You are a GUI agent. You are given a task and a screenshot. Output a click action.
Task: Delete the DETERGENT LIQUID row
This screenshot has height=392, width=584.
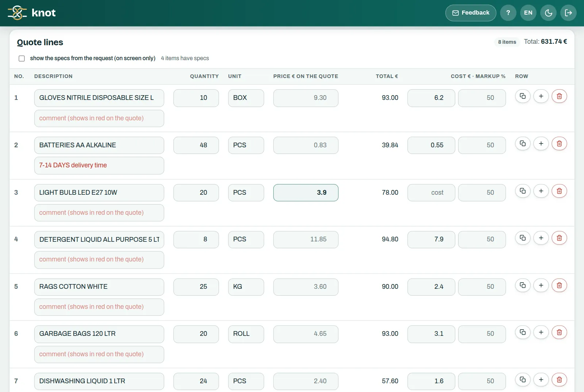(x=559, y=238)
